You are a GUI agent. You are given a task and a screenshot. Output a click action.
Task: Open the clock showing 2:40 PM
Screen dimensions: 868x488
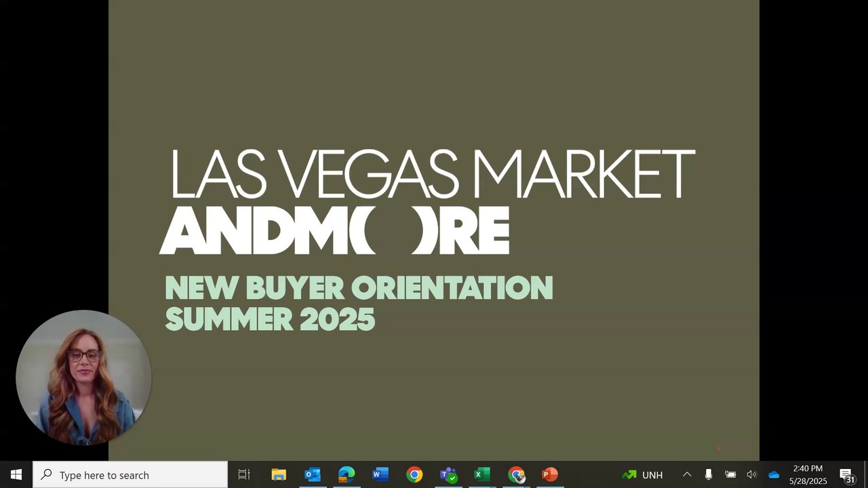(808, 474)
